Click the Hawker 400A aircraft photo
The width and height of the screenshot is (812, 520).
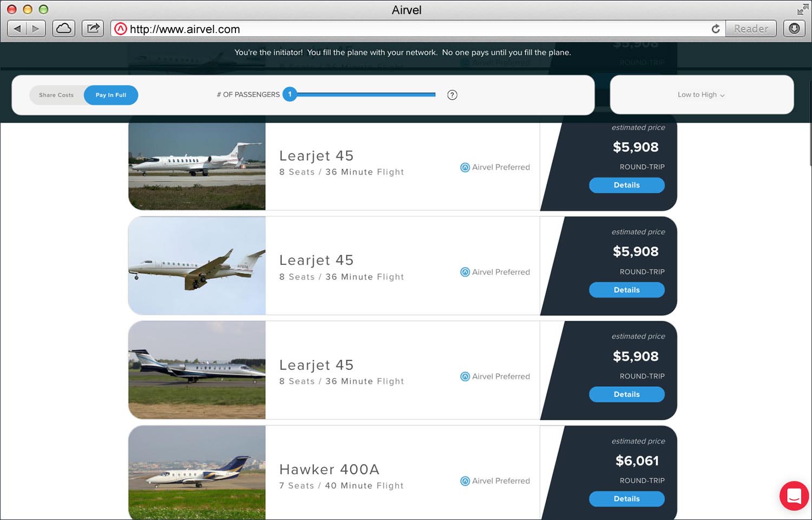[x=197, y=472]
